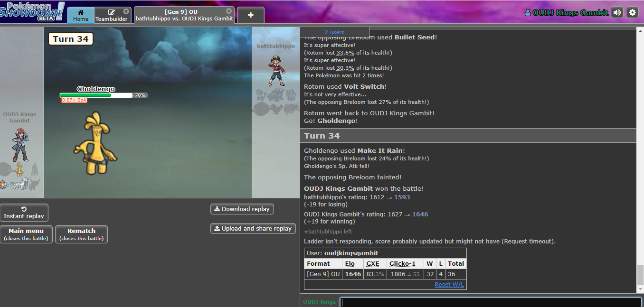644x307 pixels.
Task: Click the 83.3% GXE value
Action: [375, 274]
